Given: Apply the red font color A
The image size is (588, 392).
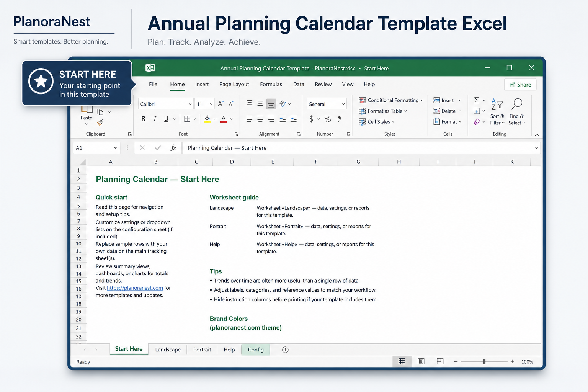Looking at the screenshot, I should point(224,119).
